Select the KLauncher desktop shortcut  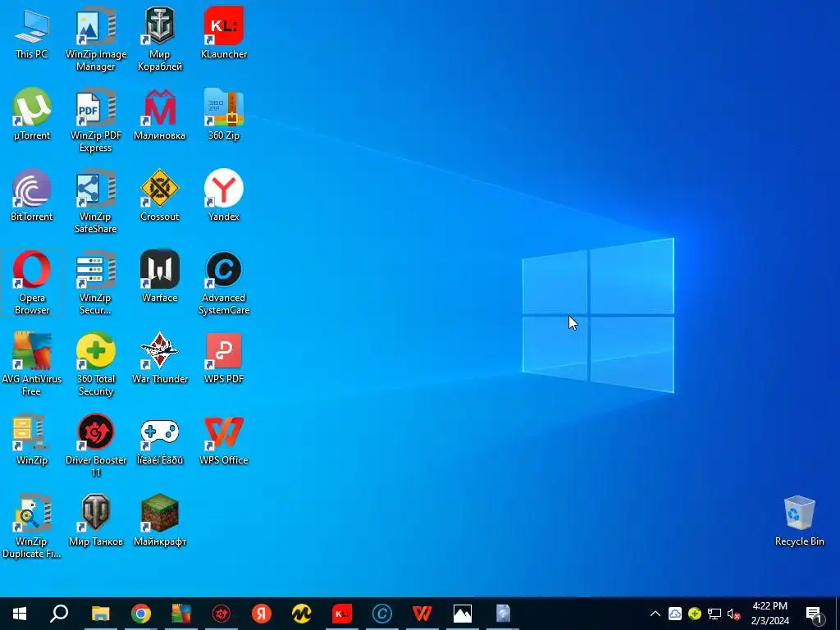pyautogui.click(x=224, y=33)
